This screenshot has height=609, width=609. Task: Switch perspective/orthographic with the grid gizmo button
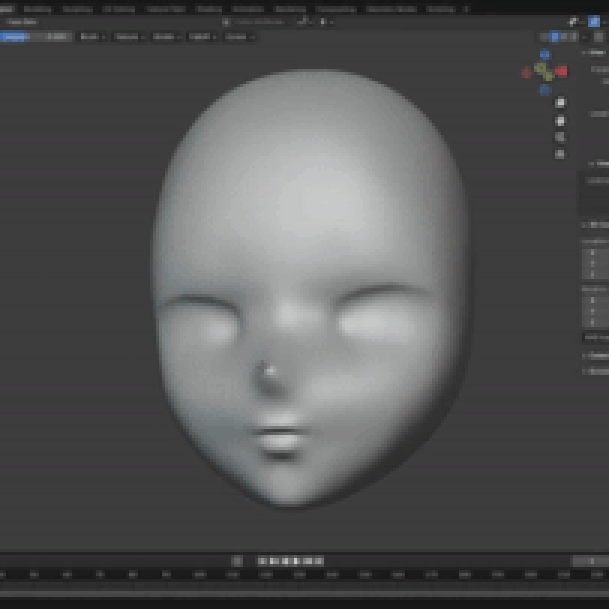point(560,154)
